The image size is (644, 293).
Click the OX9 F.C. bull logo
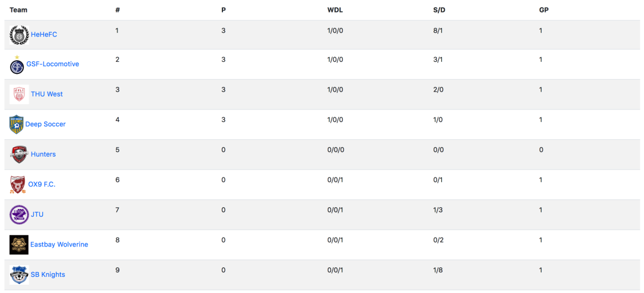tap(18, 185)
